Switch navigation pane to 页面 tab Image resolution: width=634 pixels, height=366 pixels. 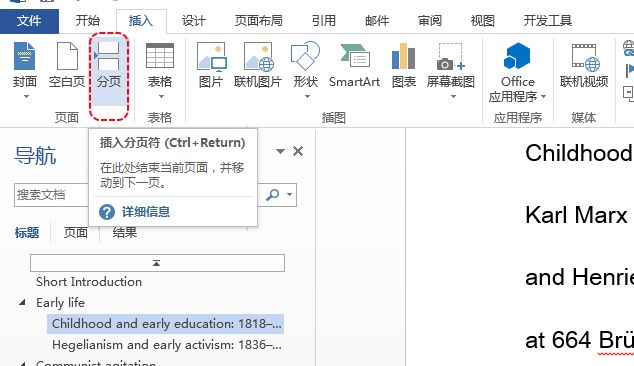76,233
